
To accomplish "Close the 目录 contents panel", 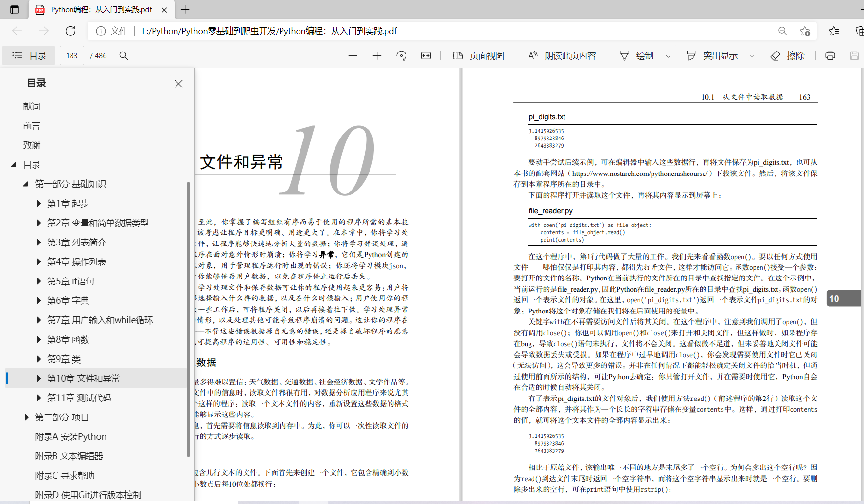I will [x=178, y=84].
